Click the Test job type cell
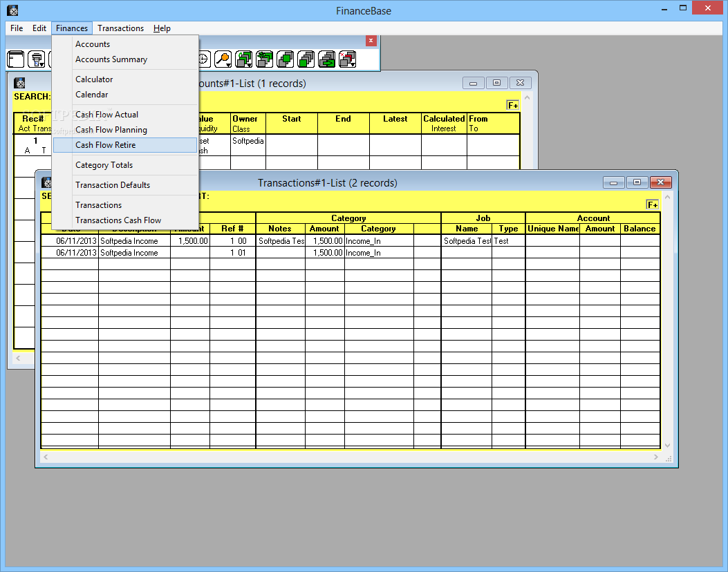The image size is (728, 572). tap(508, 241)
